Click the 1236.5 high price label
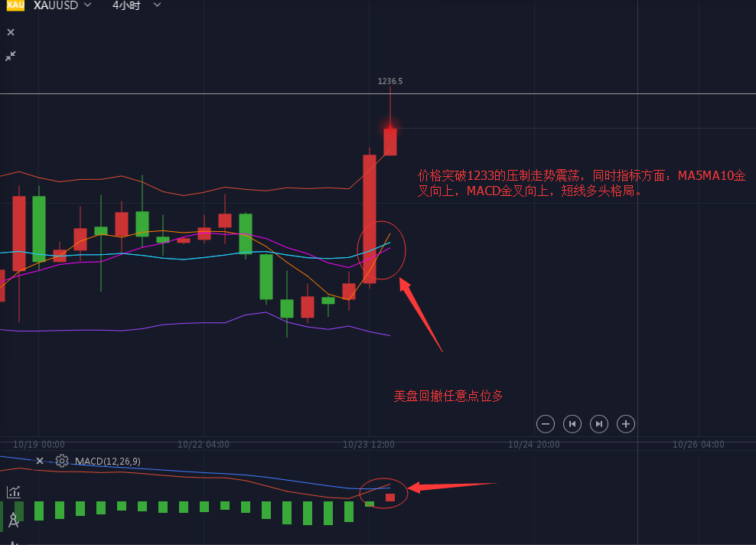 [389, 81]
